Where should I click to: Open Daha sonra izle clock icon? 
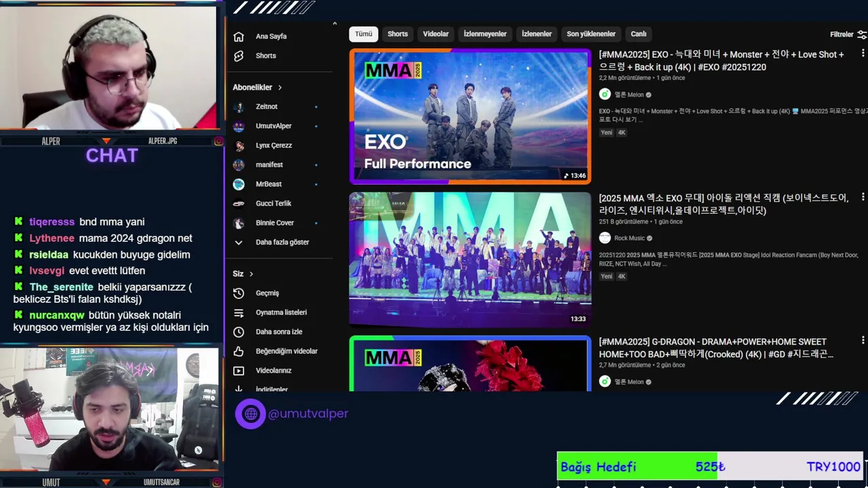(x=239, y=332)
